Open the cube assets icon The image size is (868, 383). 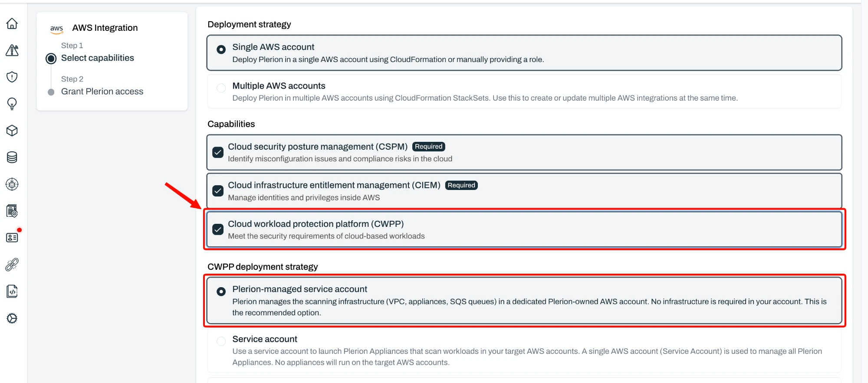coord(12,131)
